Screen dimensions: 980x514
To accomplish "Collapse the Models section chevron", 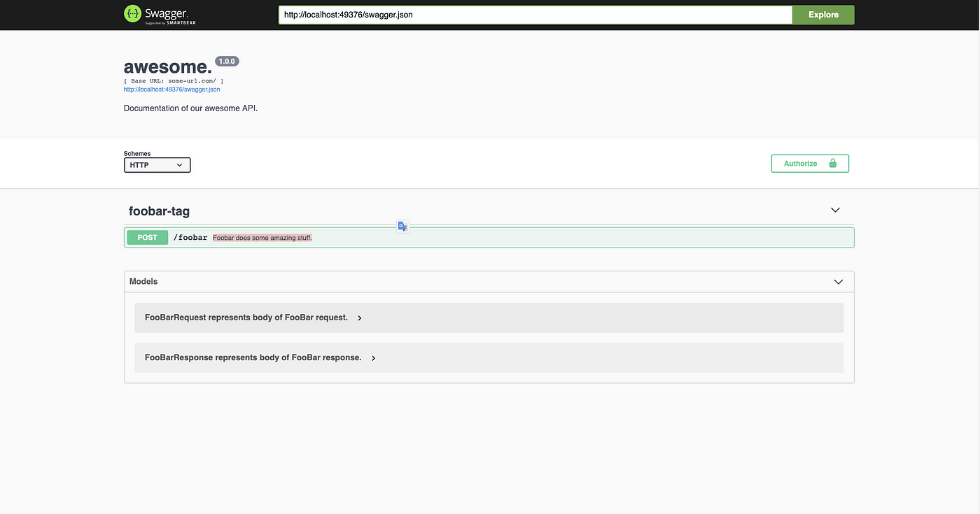I will tap(839, 282).
